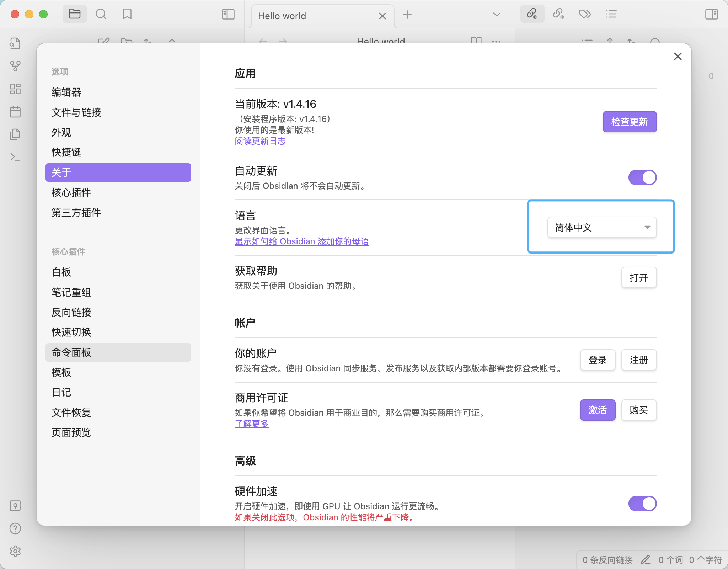Viewport: 728px width, 569px height.
Task: Turn off hardware acceleration toggle
Action: [x=642, y=504]
